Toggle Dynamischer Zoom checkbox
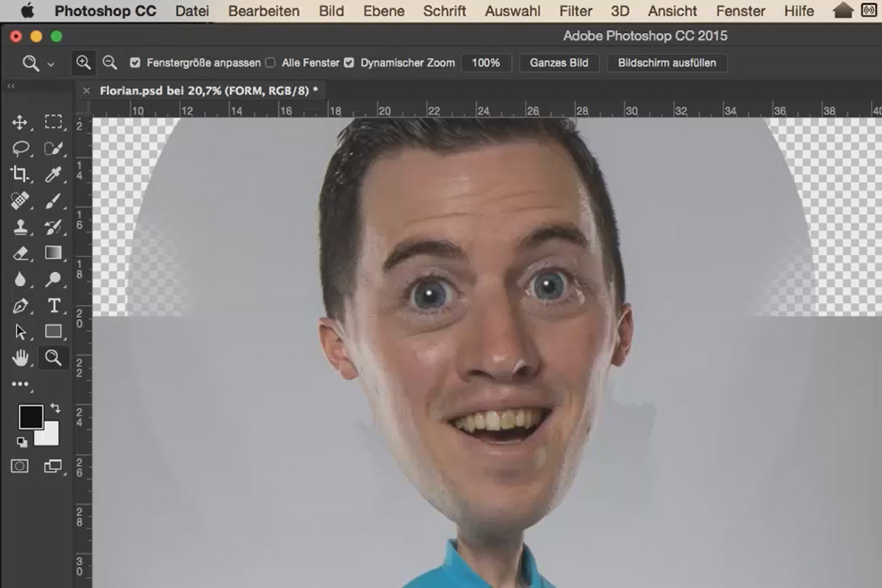Viewport: 882px width, 588px height. pos(349,63)
